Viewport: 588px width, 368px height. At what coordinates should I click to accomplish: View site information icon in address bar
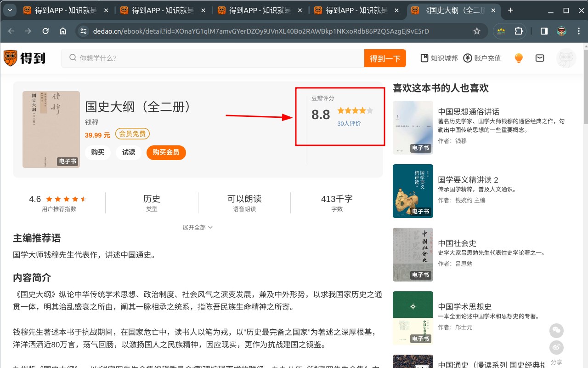(x=83, y=31)
